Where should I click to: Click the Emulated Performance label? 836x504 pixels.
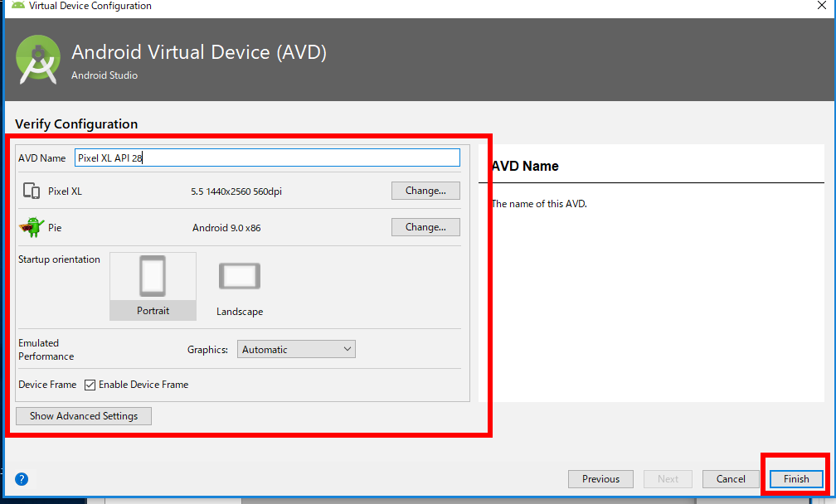46,350
